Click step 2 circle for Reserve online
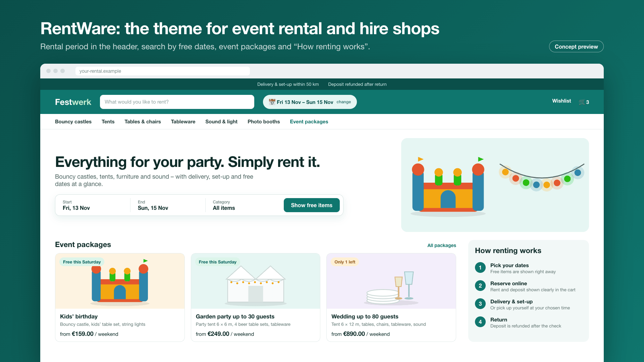The width and height of the screenshot is (644, 362). coord(480,286)
